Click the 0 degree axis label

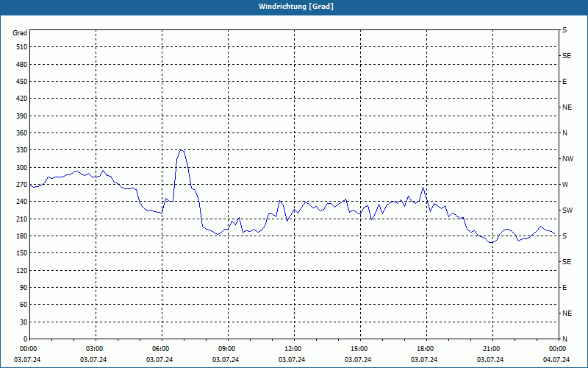(x=25, y=339)
